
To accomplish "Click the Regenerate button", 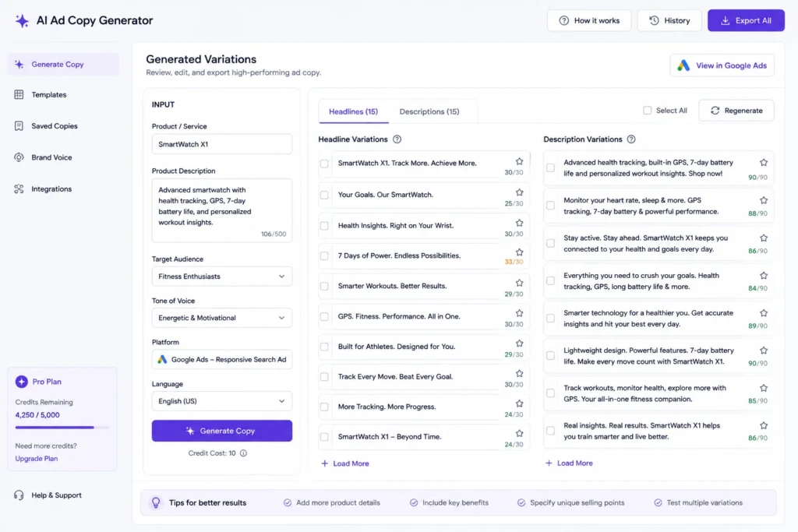I will point(736,111).
